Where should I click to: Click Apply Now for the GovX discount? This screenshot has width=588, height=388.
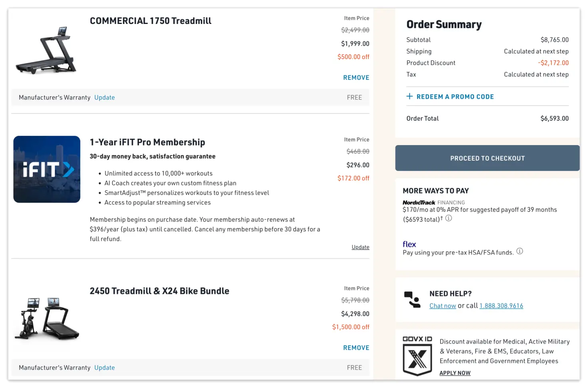(455, 372)
